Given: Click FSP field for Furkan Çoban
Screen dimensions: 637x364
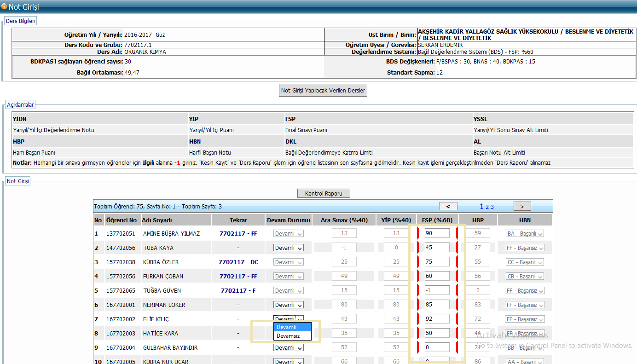Looking at the screenshot, I should [x=437, y=276].
